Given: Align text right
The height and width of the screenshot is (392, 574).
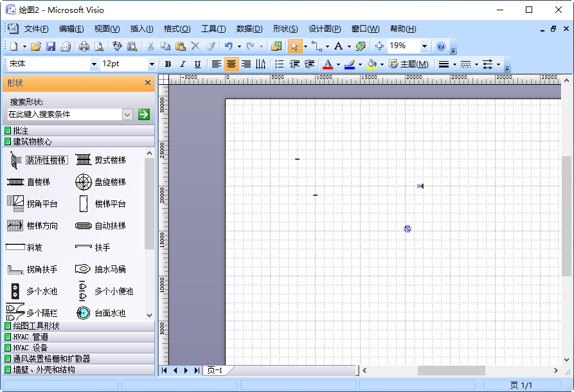Looking at the screenshot, I should [246, 64].
